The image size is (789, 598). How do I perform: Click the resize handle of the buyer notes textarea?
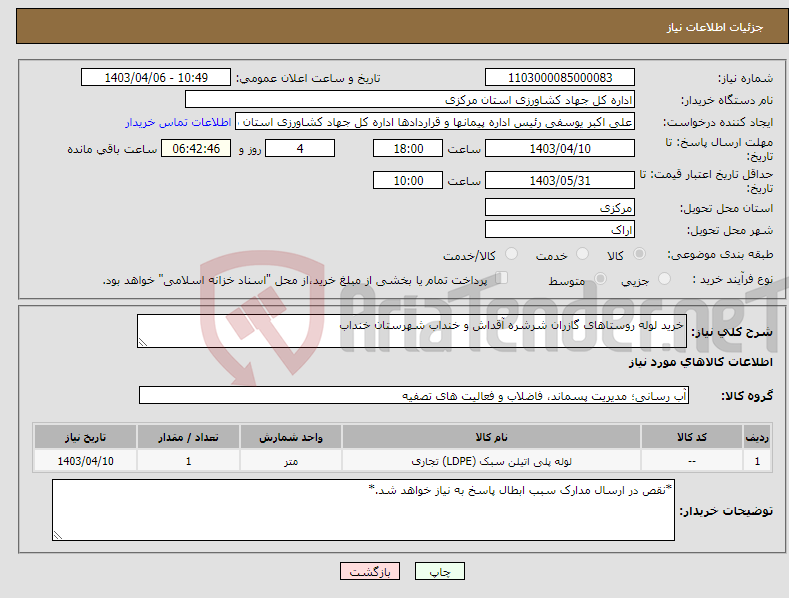pyautogui.click(x=58, y=535)
